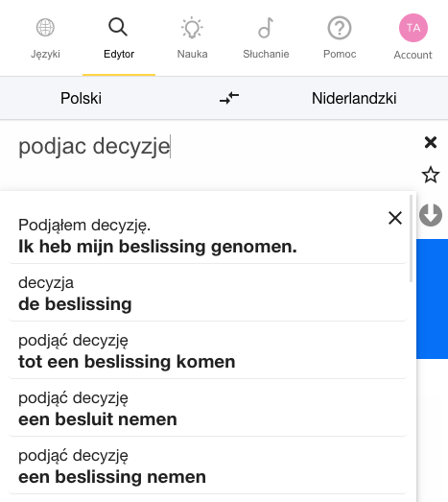
Task: Pick 'een beslissing nemen' suggestion
Action: click(207, 466)
